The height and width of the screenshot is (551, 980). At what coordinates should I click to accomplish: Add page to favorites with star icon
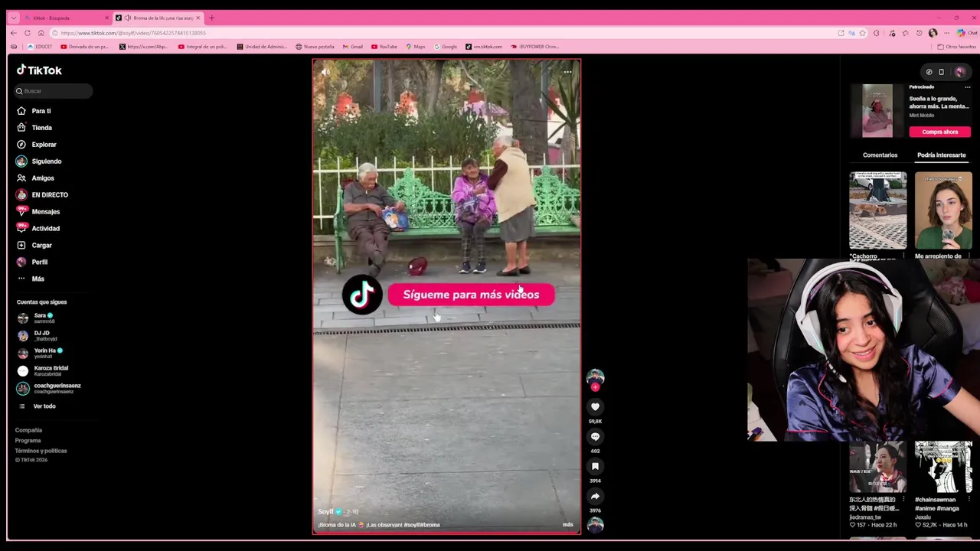(x=863, y=33)
